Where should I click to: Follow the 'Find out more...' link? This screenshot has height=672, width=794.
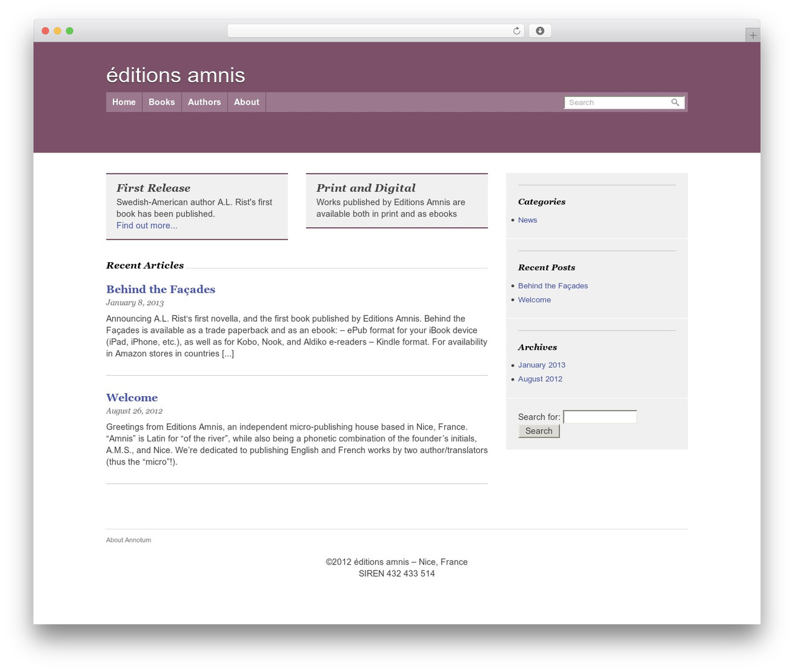pyautogui.click(x=147, y=226)
